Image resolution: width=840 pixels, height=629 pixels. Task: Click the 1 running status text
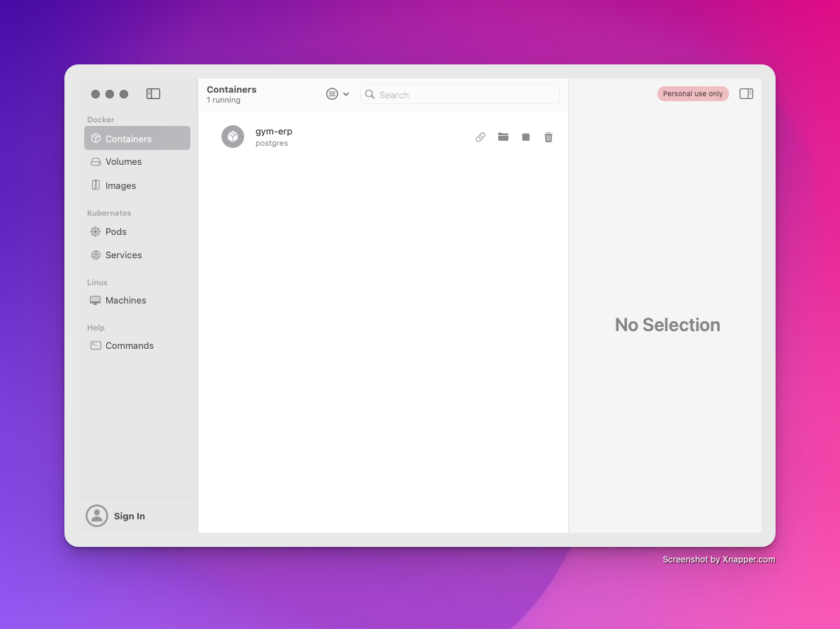tap(224, 100)
